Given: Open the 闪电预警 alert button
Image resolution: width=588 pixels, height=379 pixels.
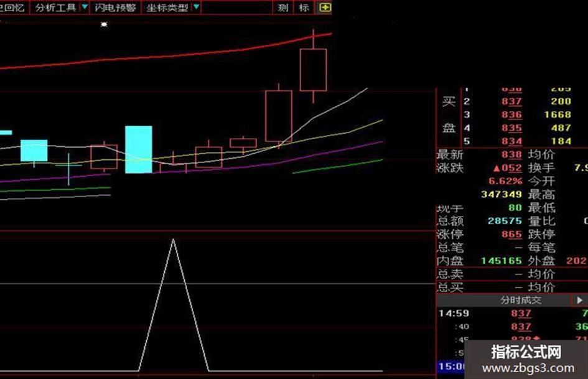Looking at the screenshot, I should click(x=115, y=7).
